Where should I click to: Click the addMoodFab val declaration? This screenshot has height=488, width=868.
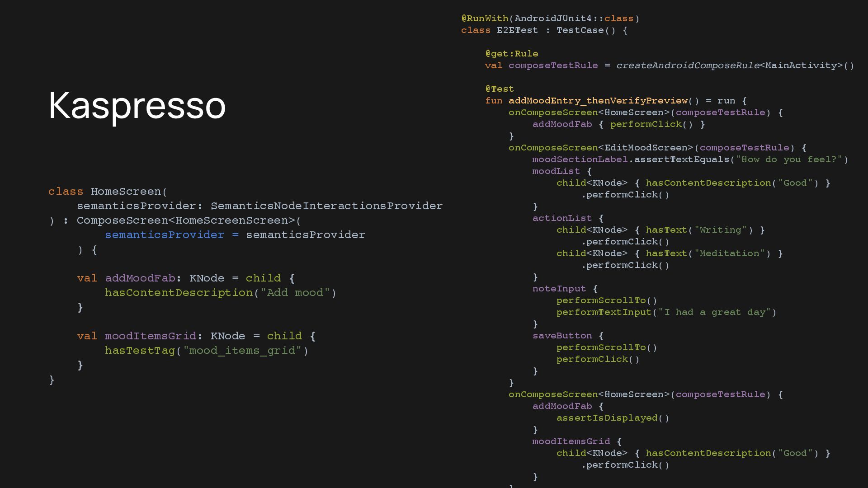point(140,278)
